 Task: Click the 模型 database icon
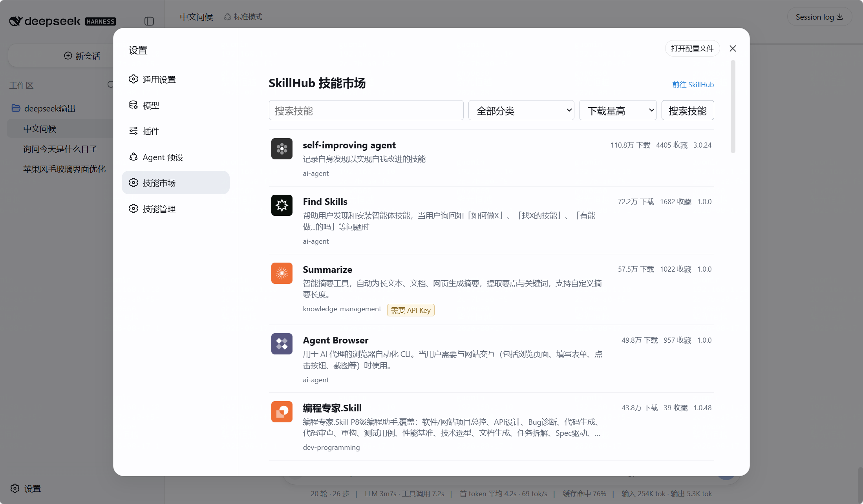[x=133, y=105]
